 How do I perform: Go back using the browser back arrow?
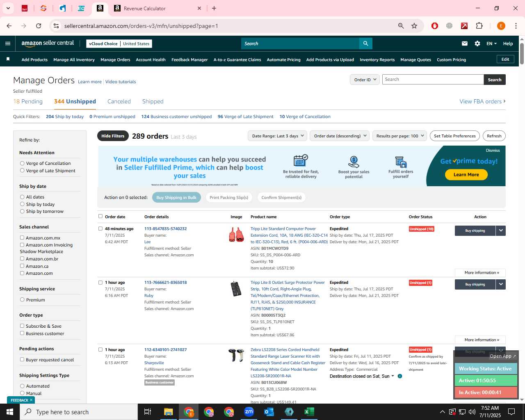[x=9, y=26]
